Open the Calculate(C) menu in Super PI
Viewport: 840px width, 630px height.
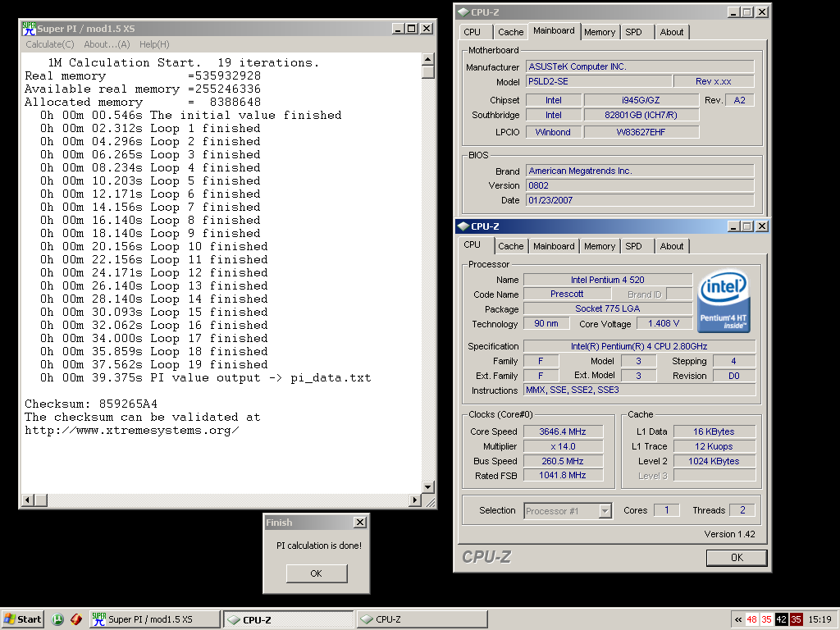50,44
